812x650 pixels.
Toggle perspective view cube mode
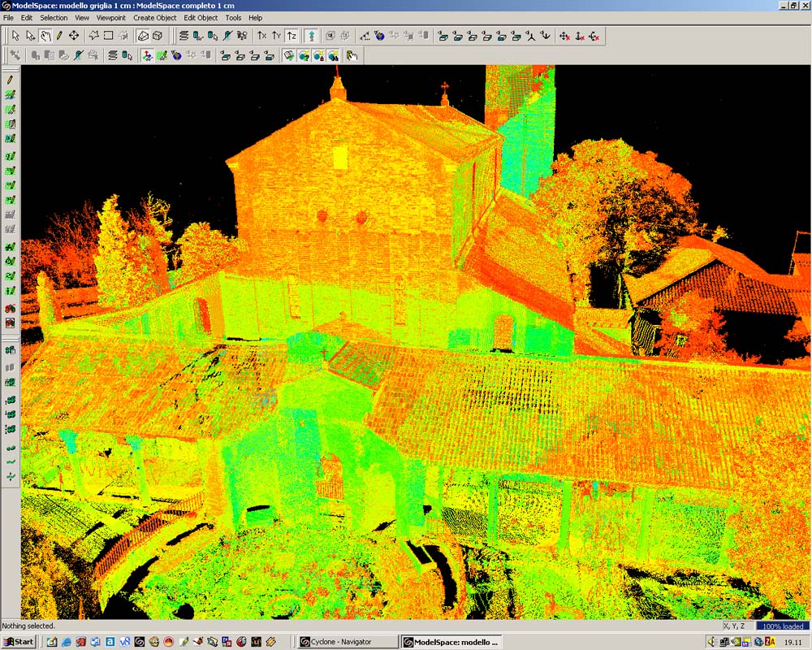143,36
